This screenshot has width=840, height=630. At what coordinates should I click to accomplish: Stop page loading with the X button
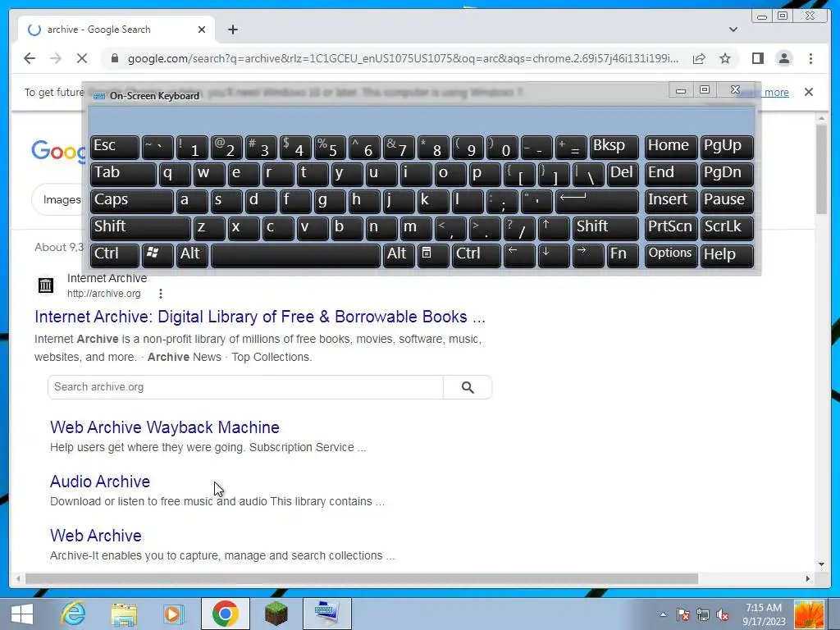pyautogui.click(x=82, y=58)
